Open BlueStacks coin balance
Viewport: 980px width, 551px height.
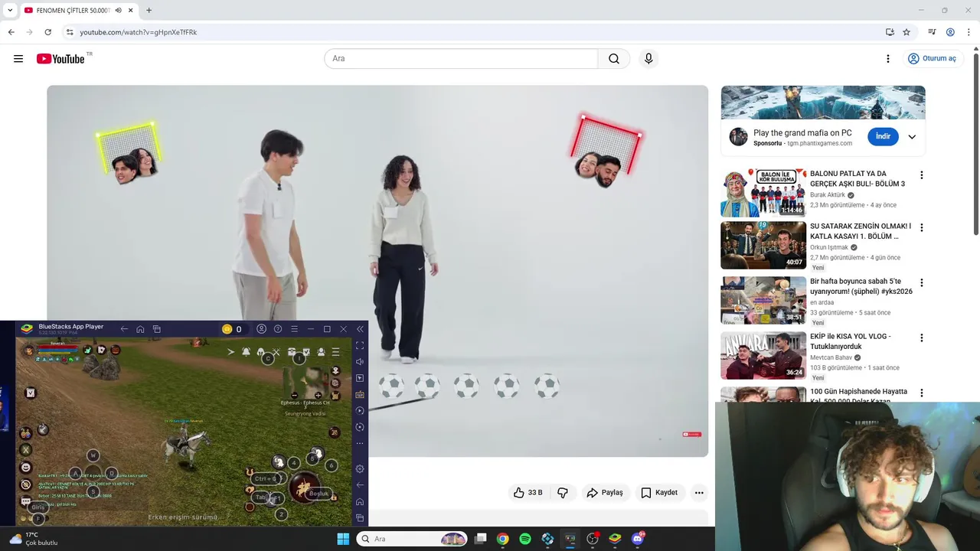[x=232, y=329]
